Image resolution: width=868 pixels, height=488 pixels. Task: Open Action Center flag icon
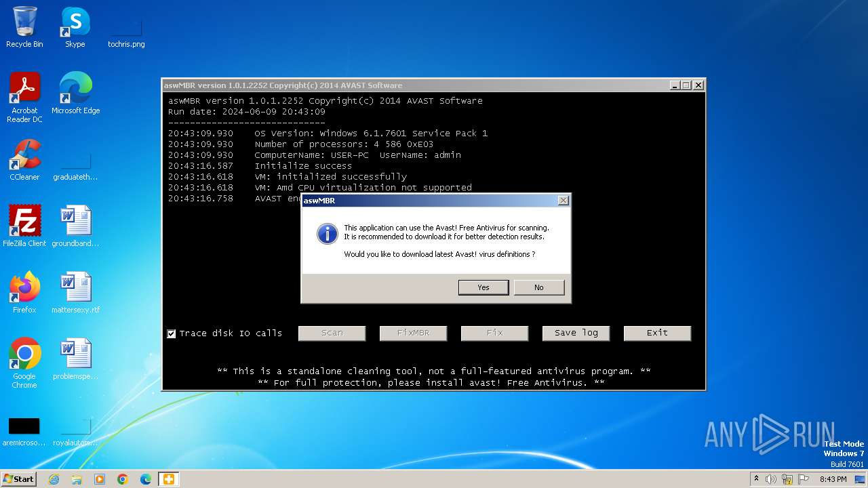[804, 479]
